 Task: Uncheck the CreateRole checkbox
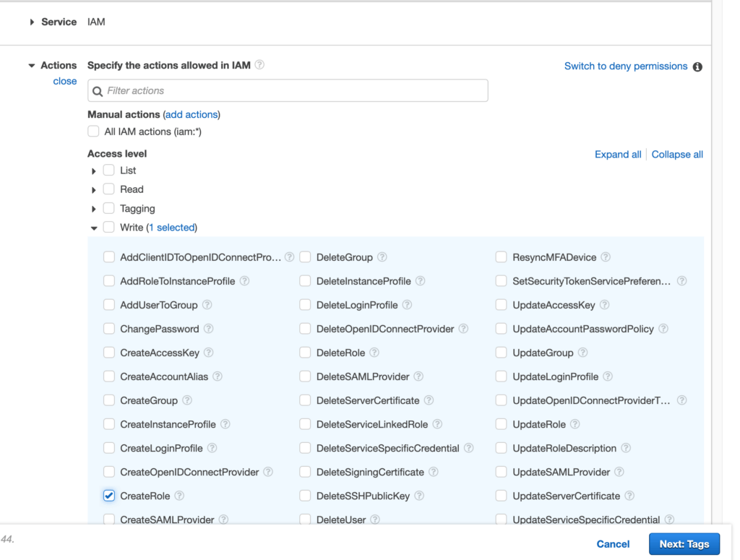(x=109, y=496)
